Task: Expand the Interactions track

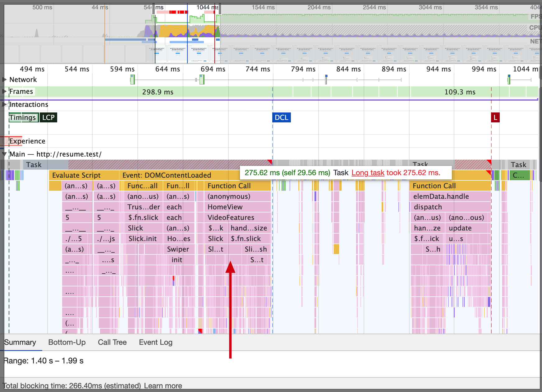Action: (5, 104)
